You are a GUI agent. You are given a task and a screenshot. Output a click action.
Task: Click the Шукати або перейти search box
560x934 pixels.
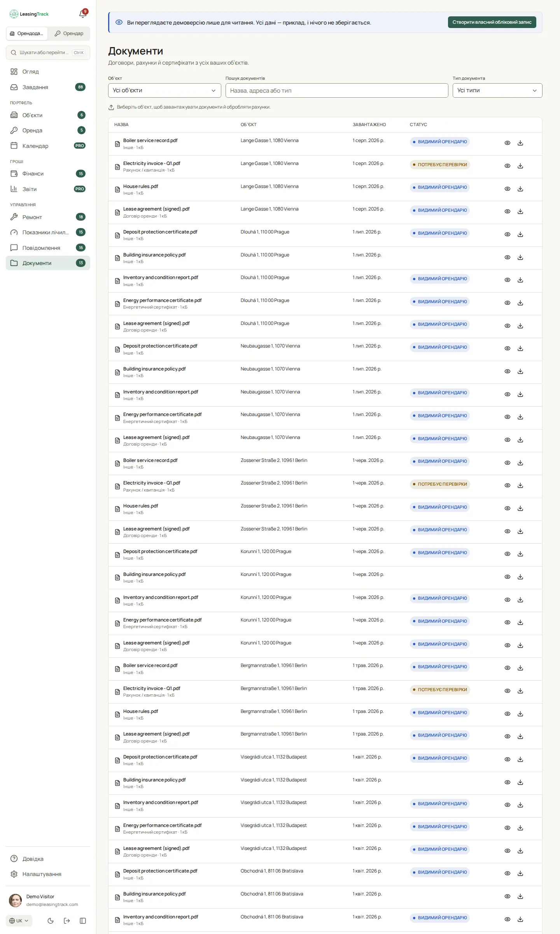(x=48, y=53)
